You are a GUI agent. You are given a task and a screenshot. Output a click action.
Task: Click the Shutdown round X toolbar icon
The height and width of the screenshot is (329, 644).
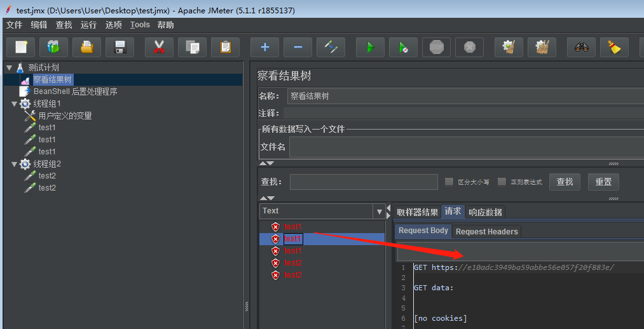coord(469,47)
